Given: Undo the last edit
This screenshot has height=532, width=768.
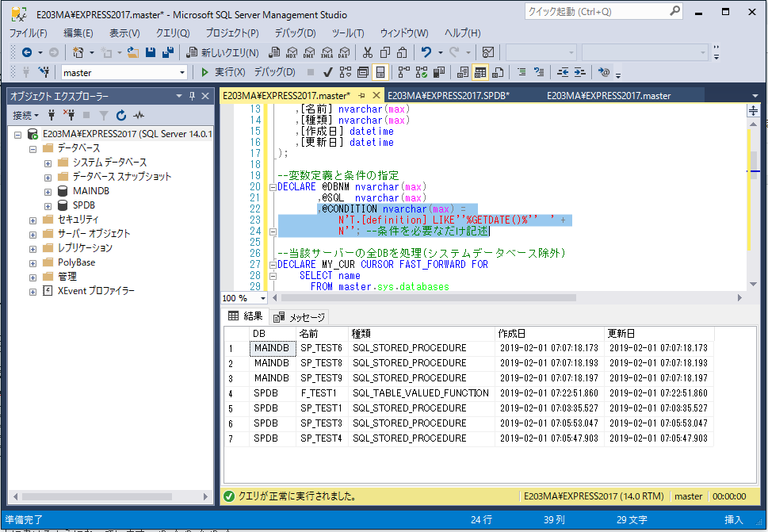Looking at the screenshot, I should 426,52.
